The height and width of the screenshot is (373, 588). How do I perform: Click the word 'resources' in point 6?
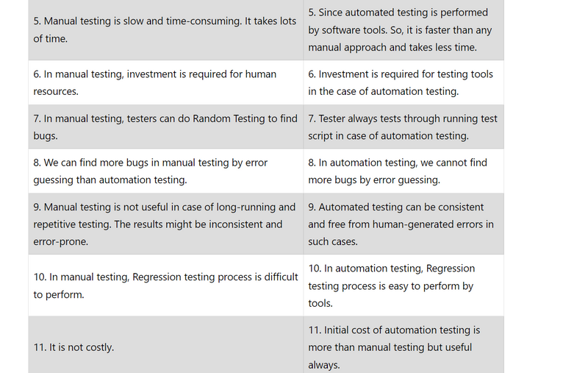pyautogui.click(x=56, y=92)
